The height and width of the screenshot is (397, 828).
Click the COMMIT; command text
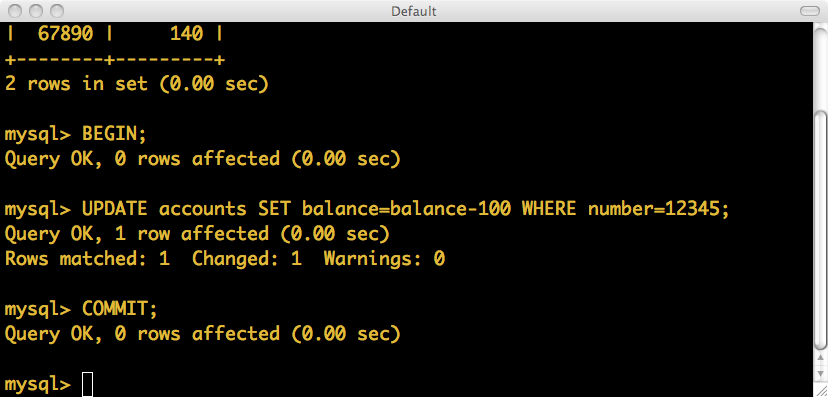120,309
